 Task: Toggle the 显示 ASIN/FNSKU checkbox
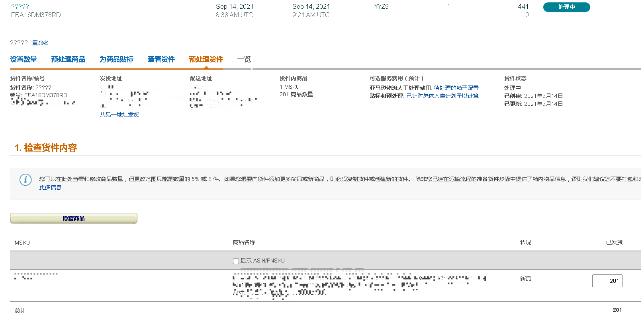[x=236, y=261]
